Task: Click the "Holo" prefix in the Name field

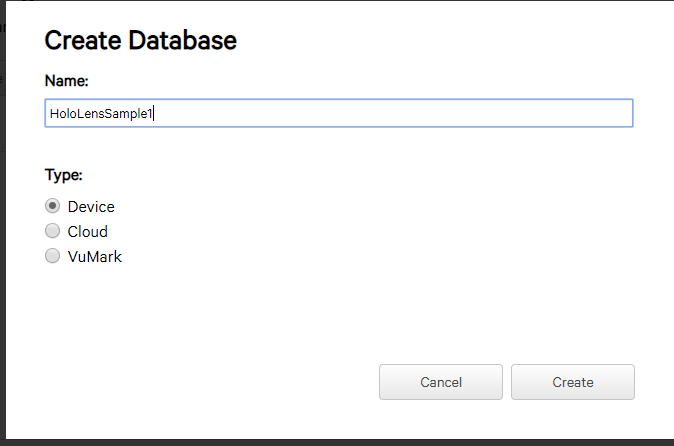Action: (60, 114)
